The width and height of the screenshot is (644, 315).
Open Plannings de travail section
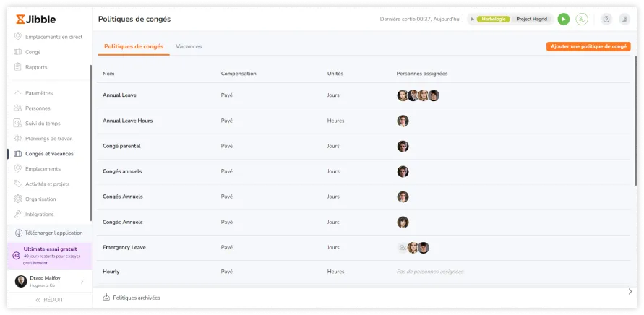48,139
